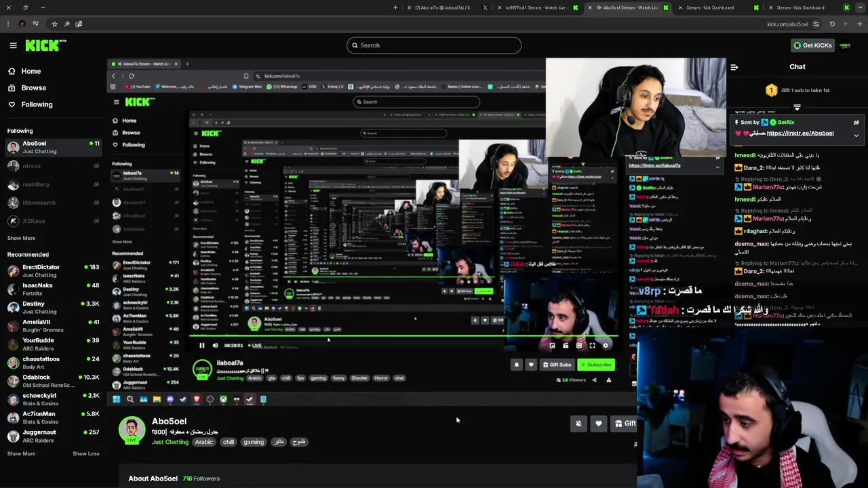Toggle the bell button next to Gift Subs

tap(517, 365)
